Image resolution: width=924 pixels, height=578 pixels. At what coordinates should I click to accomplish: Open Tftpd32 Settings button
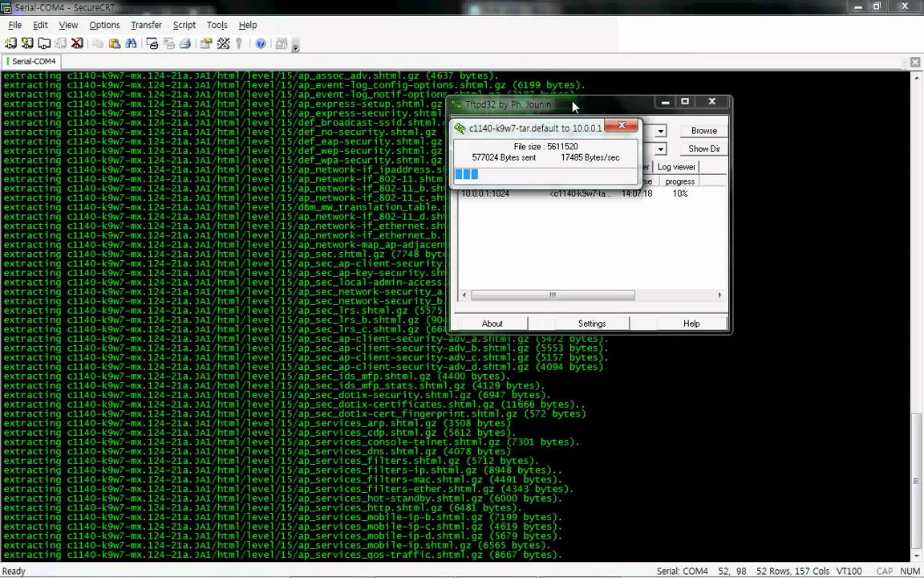[x=592, y=324]
